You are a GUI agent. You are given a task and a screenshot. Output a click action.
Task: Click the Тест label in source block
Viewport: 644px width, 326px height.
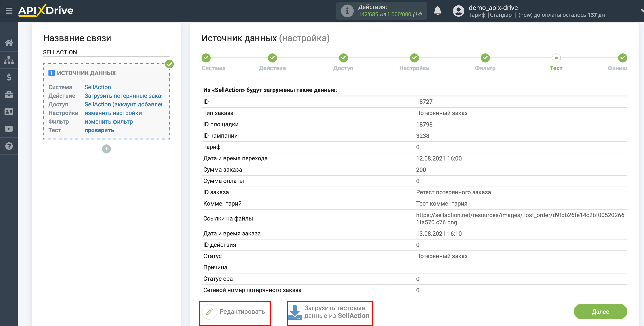[55, 130]
